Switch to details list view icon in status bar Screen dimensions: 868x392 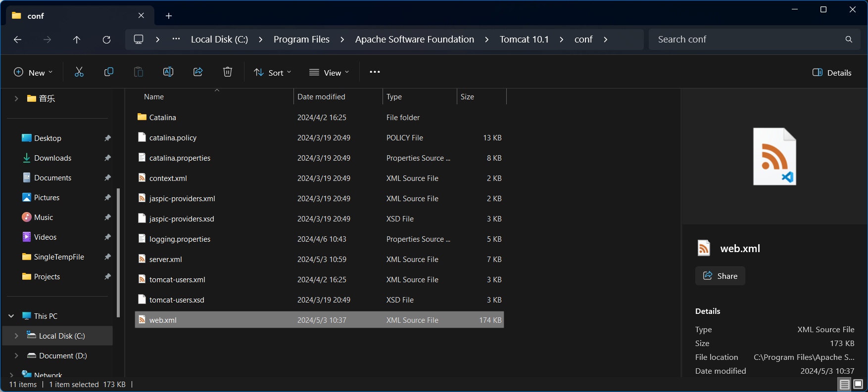coord(845,384)
